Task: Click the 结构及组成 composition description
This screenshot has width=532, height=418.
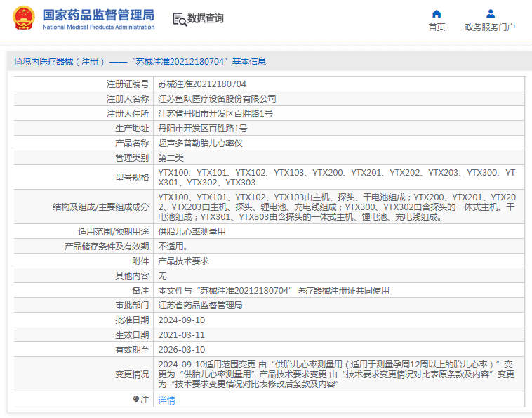Action: coord(338,207)
